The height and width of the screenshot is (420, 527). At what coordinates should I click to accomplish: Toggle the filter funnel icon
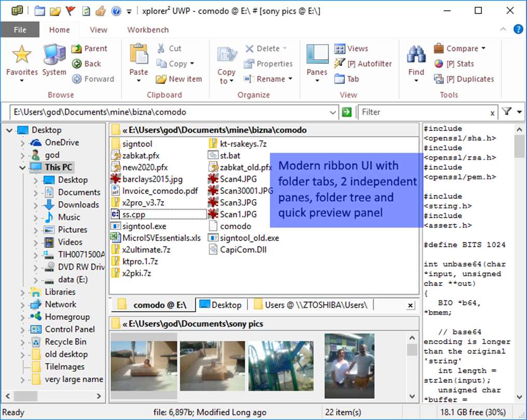(x=506, y=111)
